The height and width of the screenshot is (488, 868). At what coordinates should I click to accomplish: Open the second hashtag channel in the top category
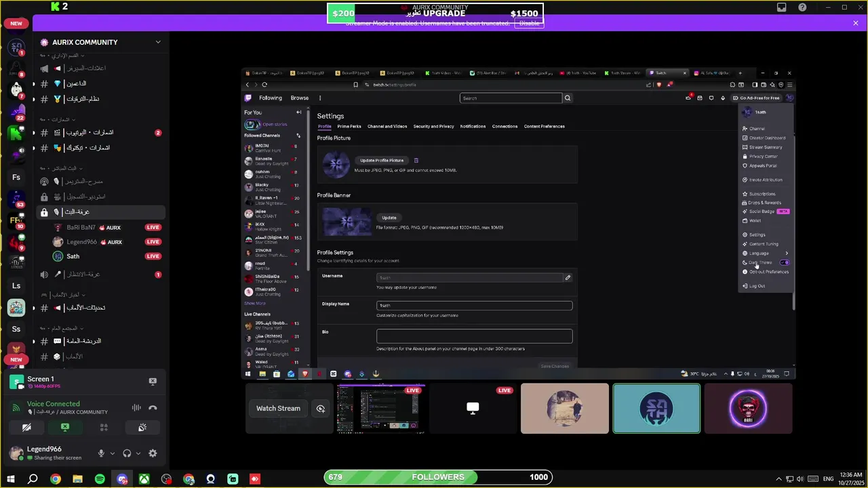click(x=100, y=99)
